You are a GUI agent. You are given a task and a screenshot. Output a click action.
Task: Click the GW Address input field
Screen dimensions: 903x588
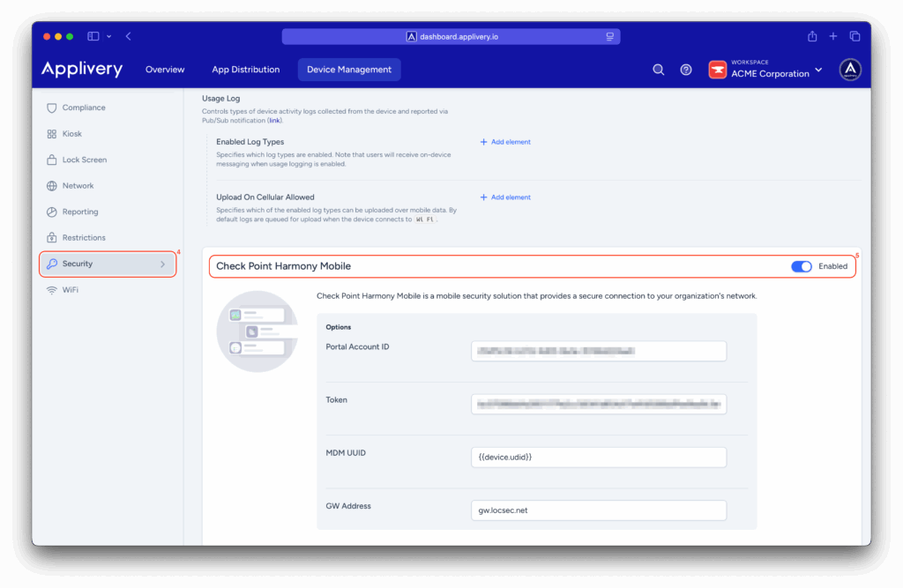point(598,510)
